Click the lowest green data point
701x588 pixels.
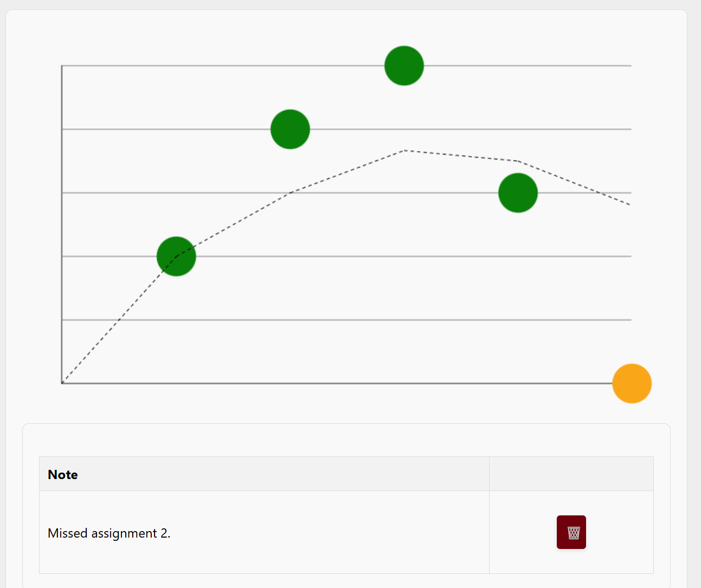click(176, 256)
